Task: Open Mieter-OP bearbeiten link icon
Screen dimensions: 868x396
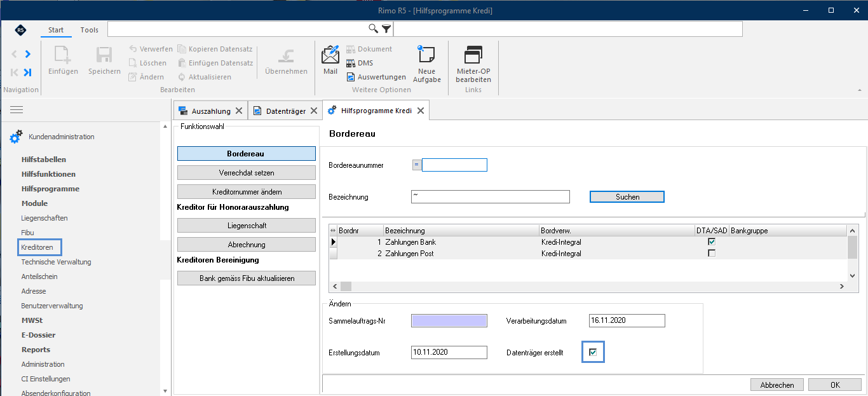Action: click(473, 55)
